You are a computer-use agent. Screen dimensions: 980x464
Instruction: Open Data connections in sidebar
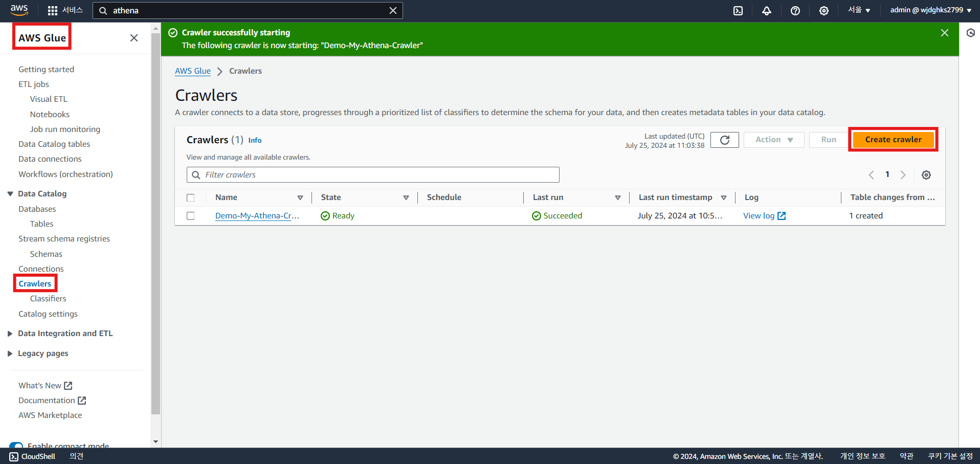(50, 159)
